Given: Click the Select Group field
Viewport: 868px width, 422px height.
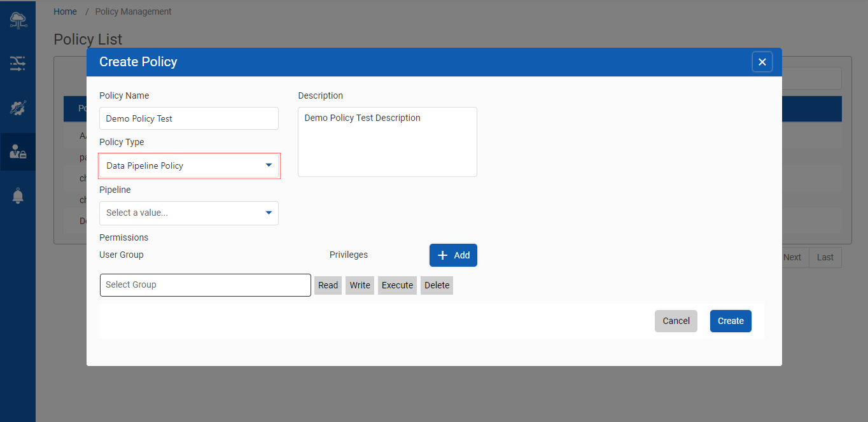Looking at the screenshot, I should [x=205, y=285].
